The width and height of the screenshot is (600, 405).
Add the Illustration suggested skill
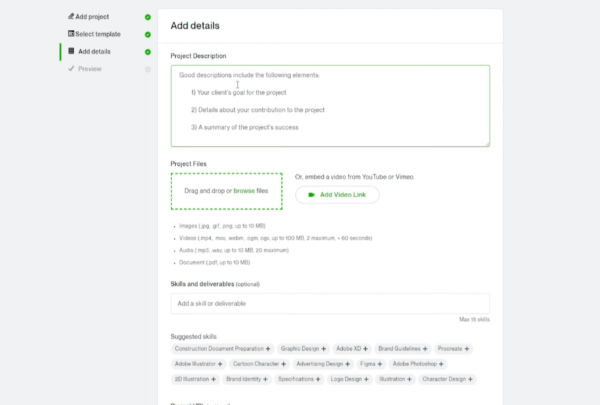395,379
